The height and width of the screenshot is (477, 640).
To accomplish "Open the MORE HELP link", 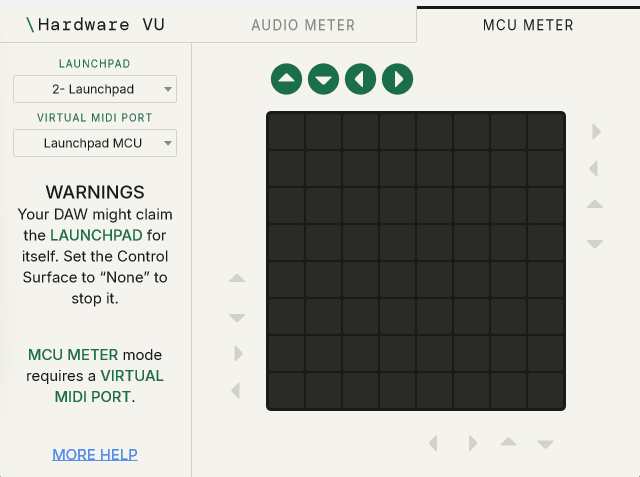I will pyautogui.click(x=95, y=455).
